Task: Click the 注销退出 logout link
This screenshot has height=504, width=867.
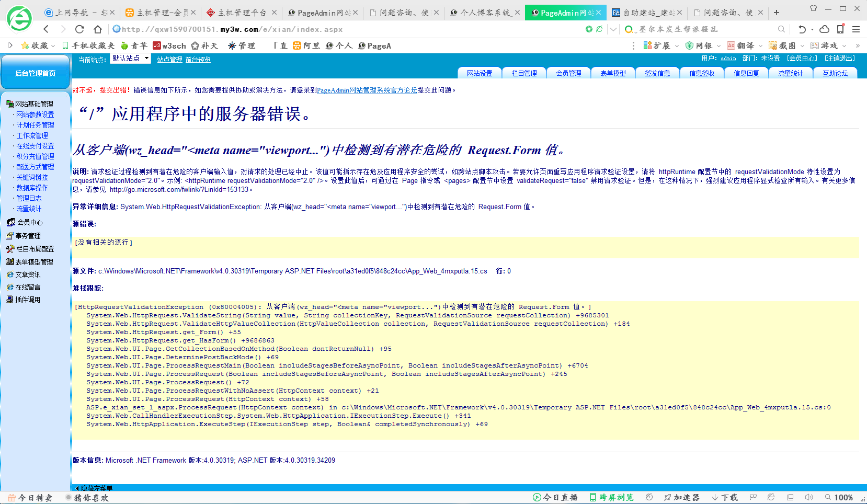Action: (840, 59)
